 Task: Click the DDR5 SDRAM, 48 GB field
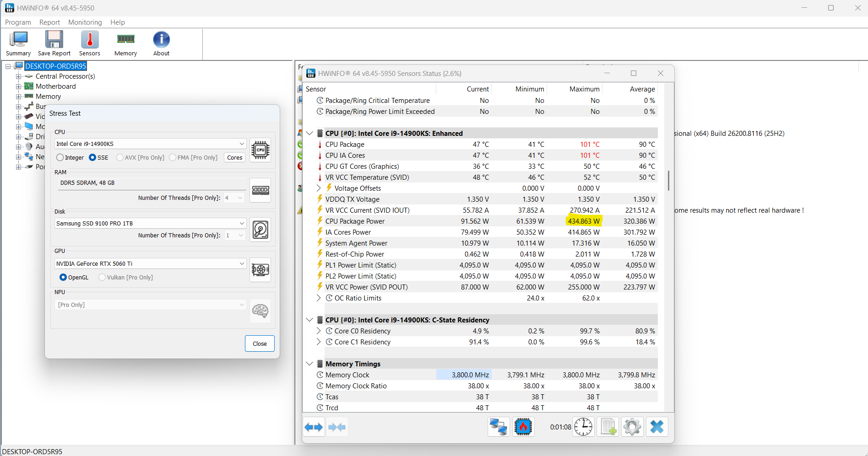tap(152, 183)
